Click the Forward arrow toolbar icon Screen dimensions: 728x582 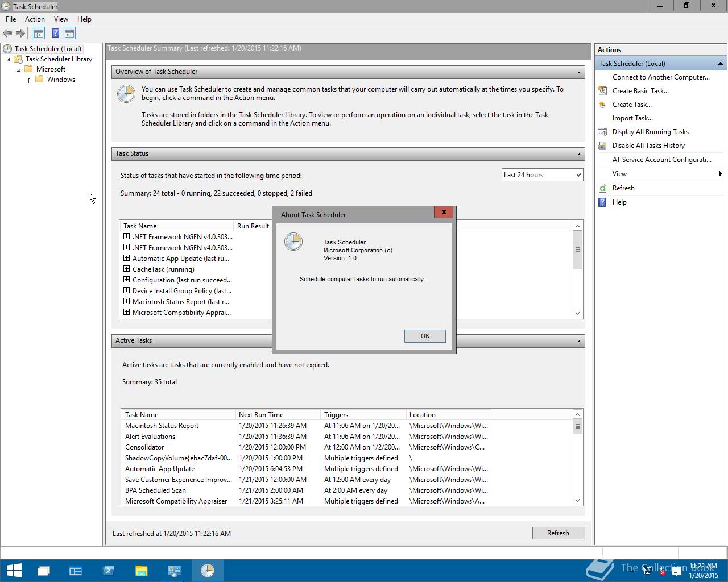[20, 34]
